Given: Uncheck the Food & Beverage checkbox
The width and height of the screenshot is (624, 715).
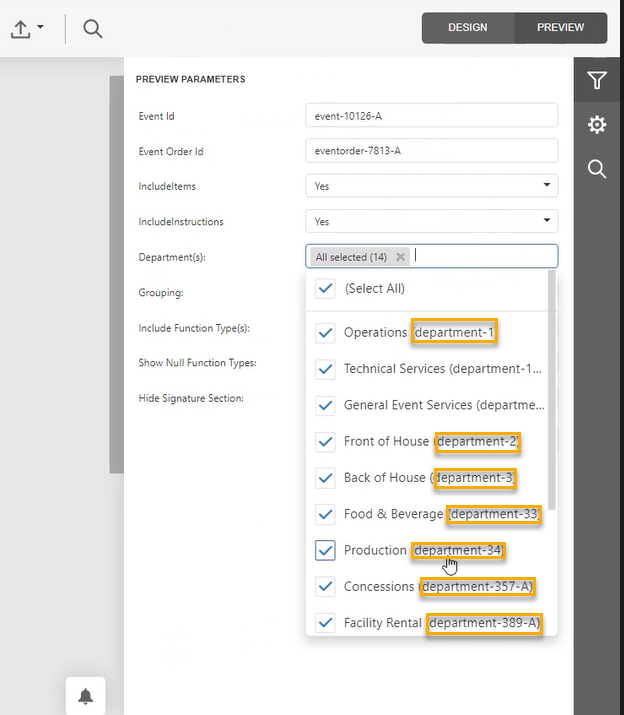Looking at the screenshot, I should coord(325,514).
